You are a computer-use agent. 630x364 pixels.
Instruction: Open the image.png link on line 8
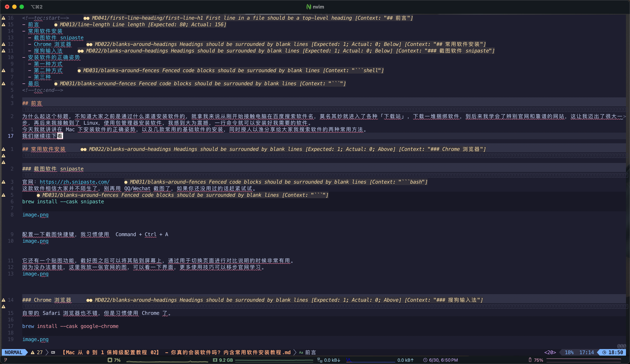click(36, 215)
